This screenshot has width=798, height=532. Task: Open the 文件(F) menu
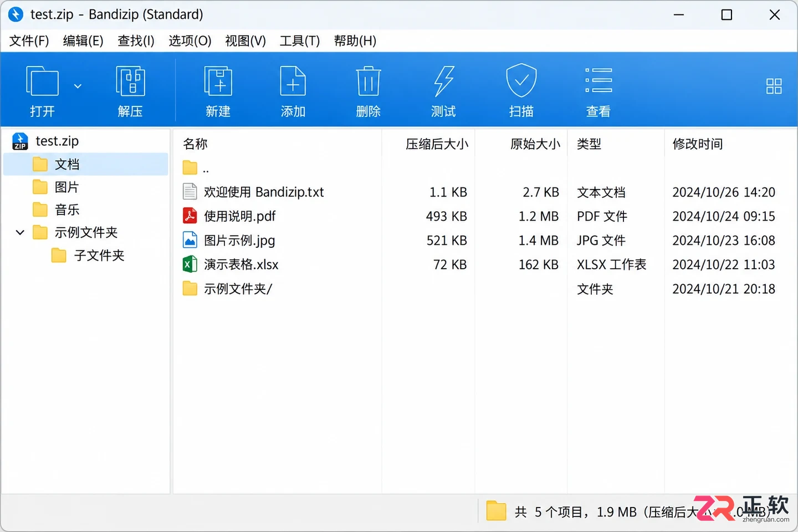29,41
